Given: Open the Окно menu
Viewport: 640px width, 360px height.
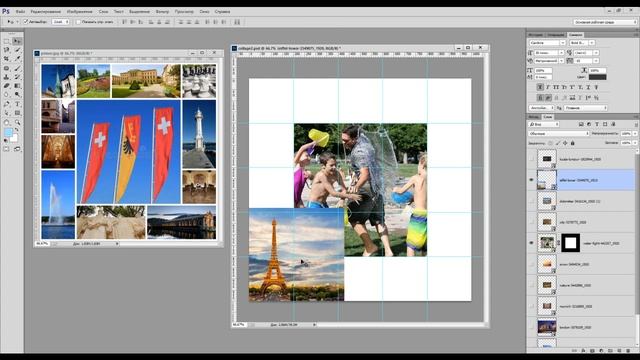Looking at the screenshot, I should pos(204,12).
